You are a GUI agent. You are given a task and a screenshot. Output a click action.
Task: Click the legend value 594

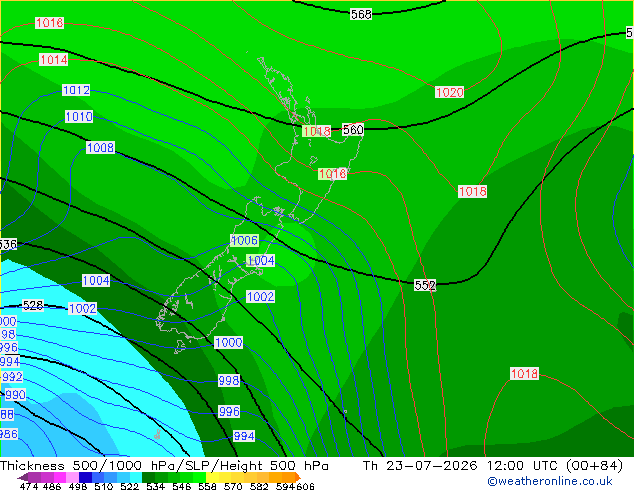point(285,486)
